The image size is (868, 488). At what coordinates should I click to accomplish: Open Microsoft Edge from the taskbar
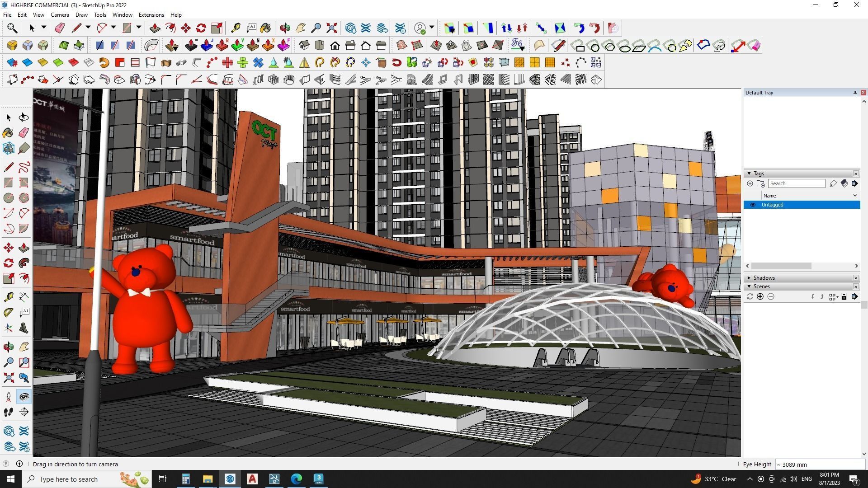coord(297,479)
